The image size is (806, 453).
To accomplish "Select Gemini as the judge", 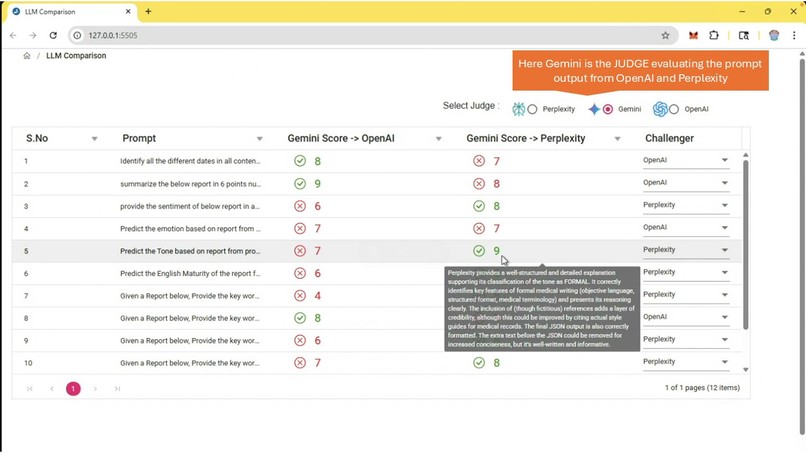I will pyautogui.click(x=608, y=110).
